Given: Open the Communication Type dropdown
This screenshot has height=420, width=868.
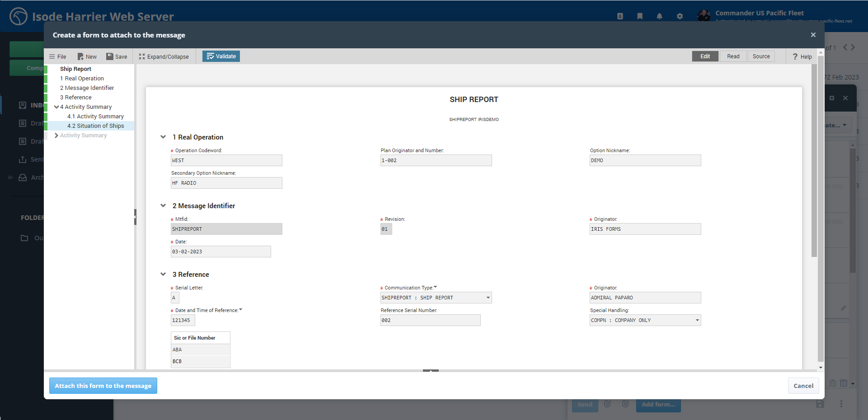Looking at the screenshot, I should point(488,298).
